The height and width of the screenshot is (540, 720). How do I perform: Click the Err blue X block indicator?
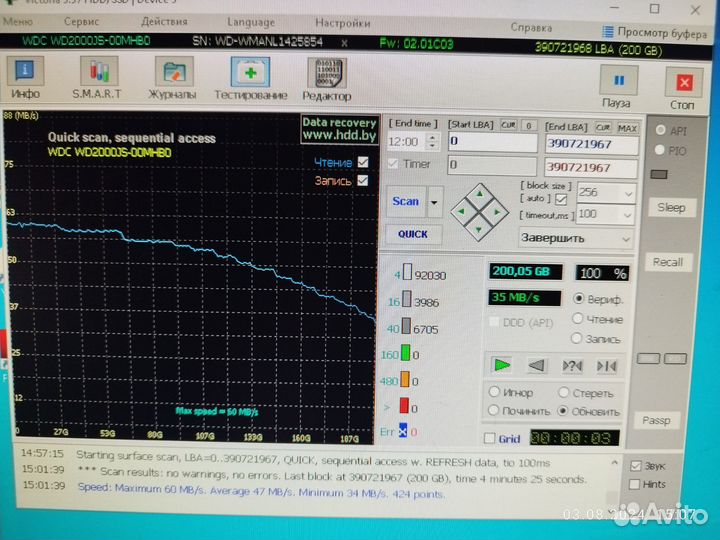403,430
